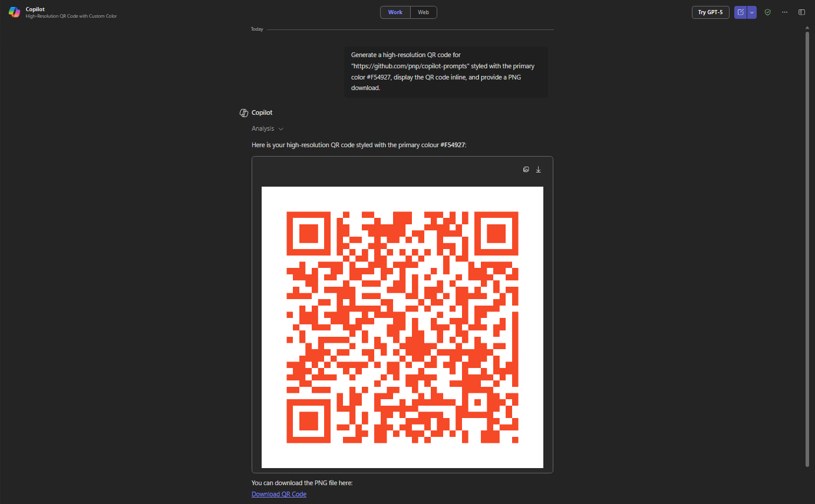
Task: Click the Copilot logo icon at top left
Action: (x=14, y=12)
